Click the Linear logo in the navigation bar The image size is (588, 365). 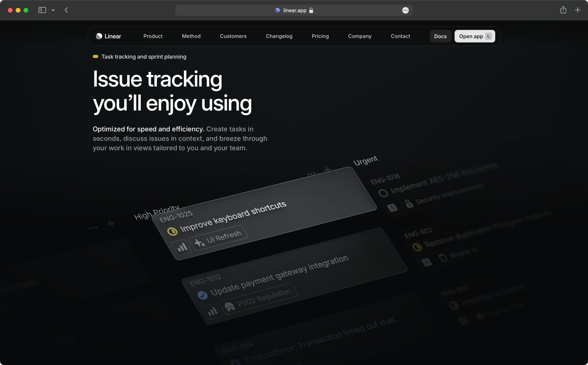point(108,36)
